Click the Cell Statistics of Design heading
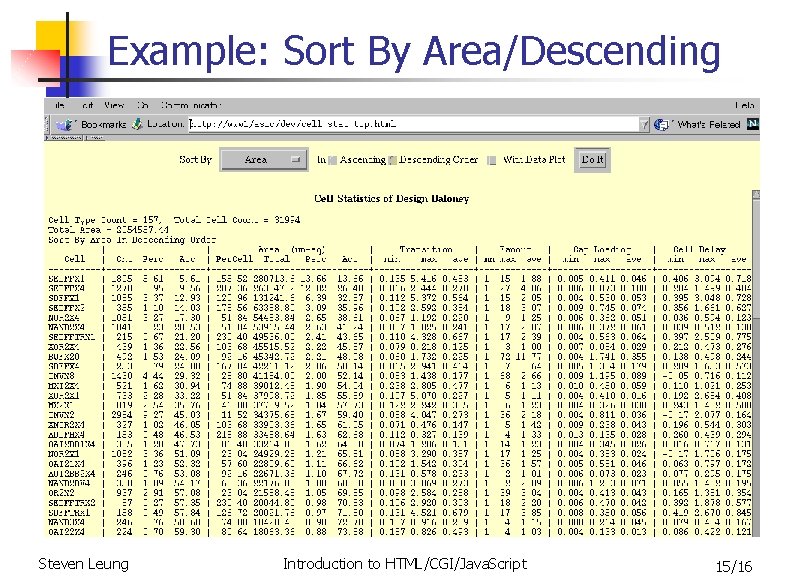The image size is (792, 576). pos(391,199)
